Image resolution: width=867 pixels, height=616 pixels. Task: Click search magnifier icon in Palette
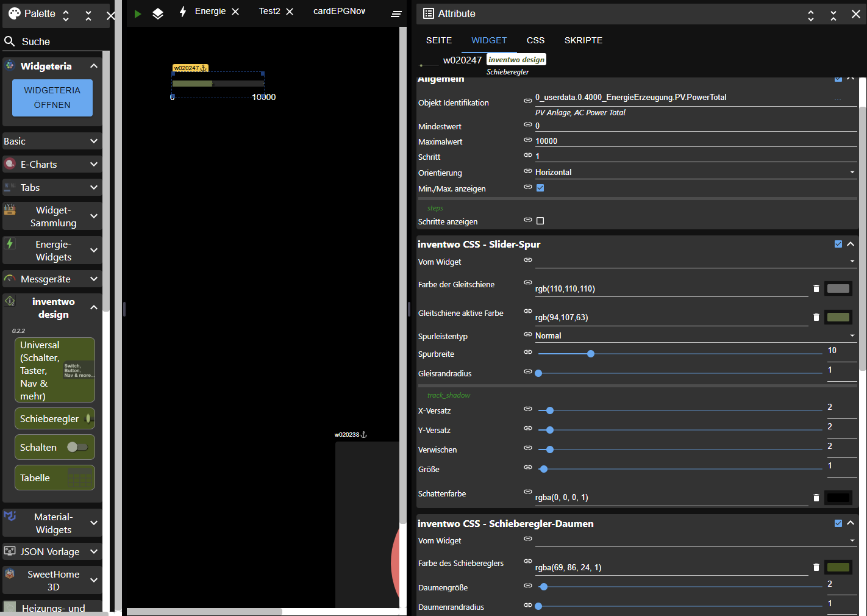[10, 41]
